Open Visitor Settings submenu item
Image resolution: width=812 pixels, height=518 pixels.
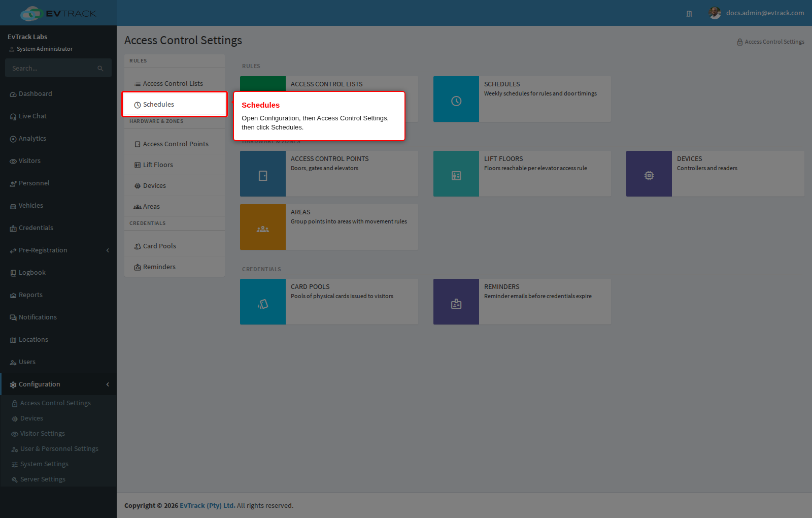point(58,434)
